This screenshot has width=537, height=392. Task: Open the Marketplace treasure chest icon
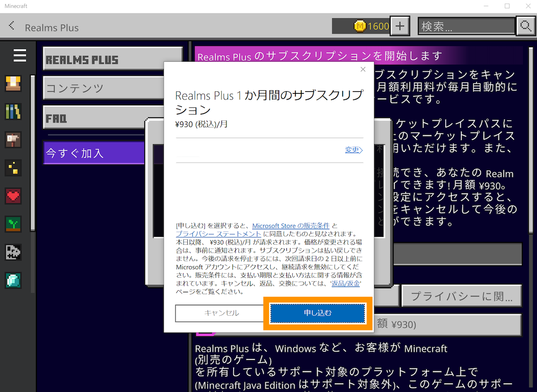13,83
